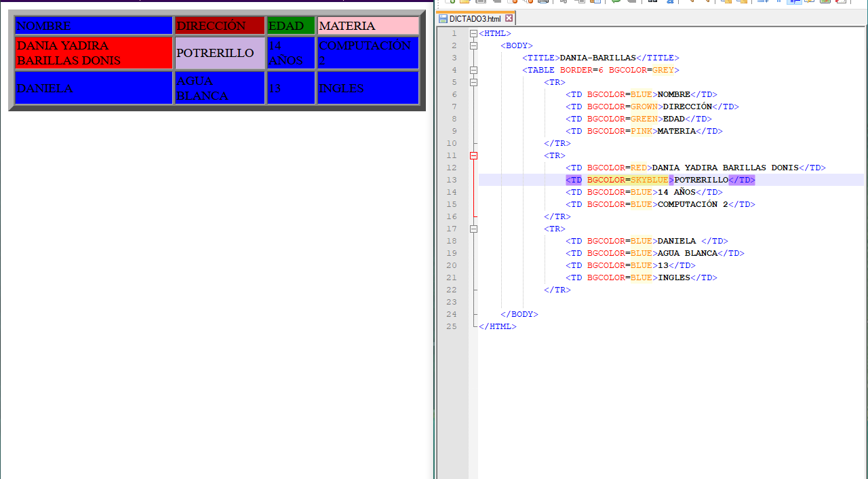Screen dimensions: 868x479
Task: Click the INGLES code on line 21
Action: [642, 277]
